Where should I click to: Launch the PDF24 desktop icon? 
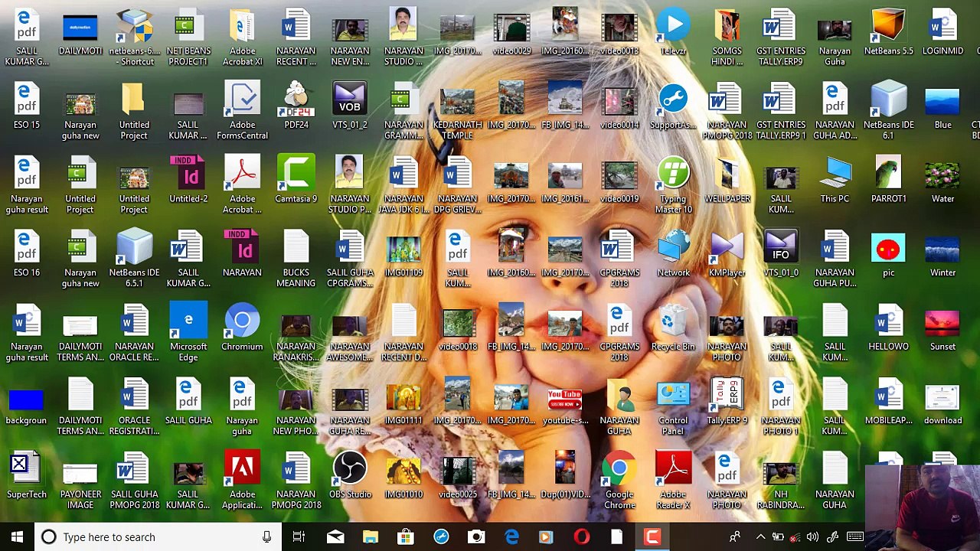[x=296, y=106]
